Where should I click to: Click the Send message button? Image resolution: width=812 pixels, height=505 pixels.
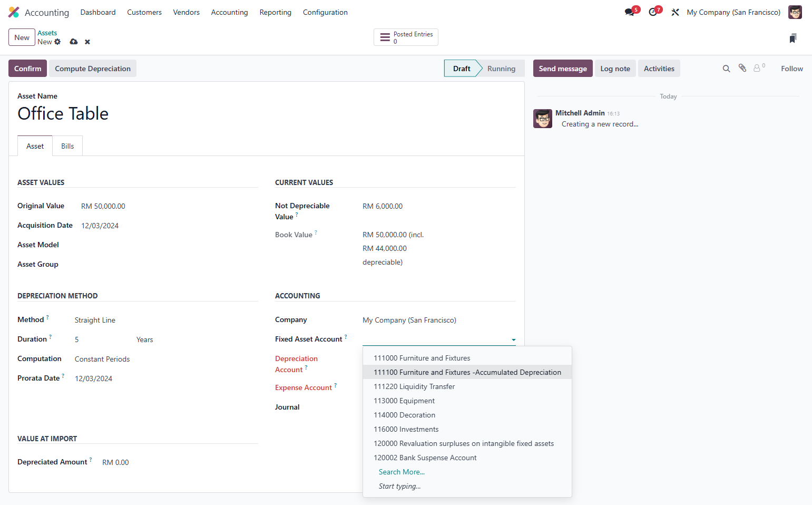(563, 69)
